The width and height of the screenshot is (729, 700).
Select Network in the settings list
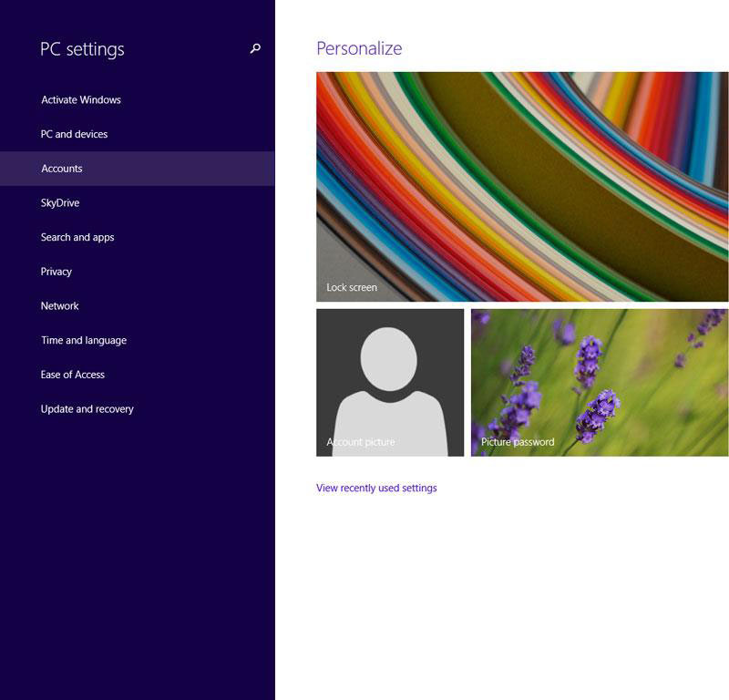point(58,305)
